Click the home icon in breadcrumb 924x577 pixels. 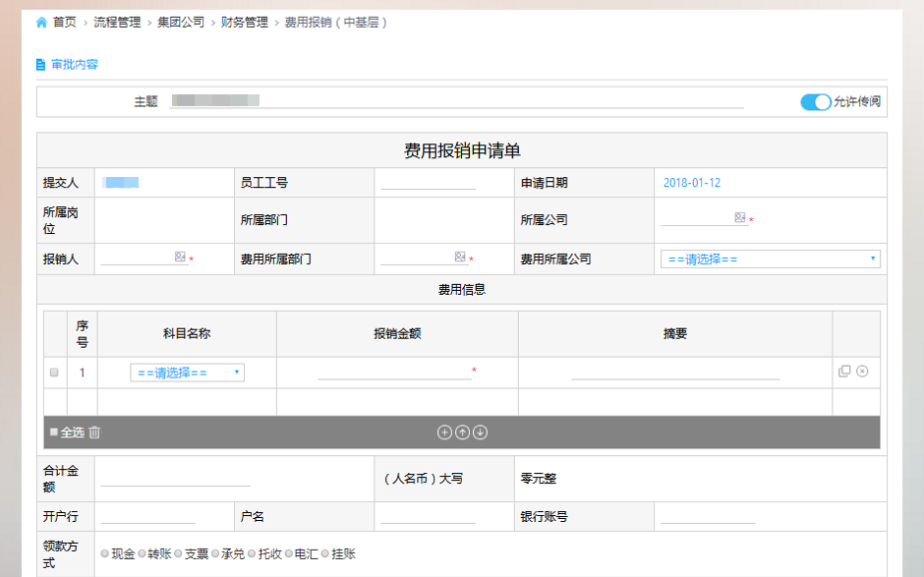coord(41,22)
